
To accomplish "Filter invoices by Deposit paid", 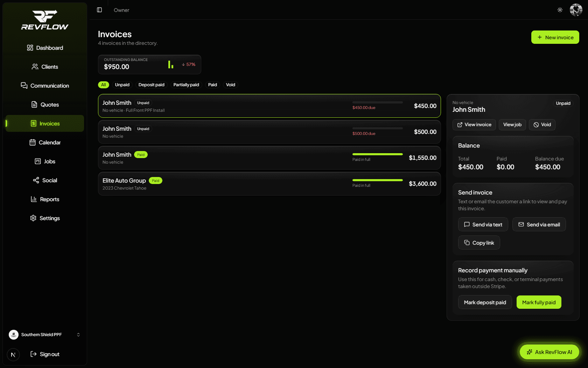I will coord(151,85).
